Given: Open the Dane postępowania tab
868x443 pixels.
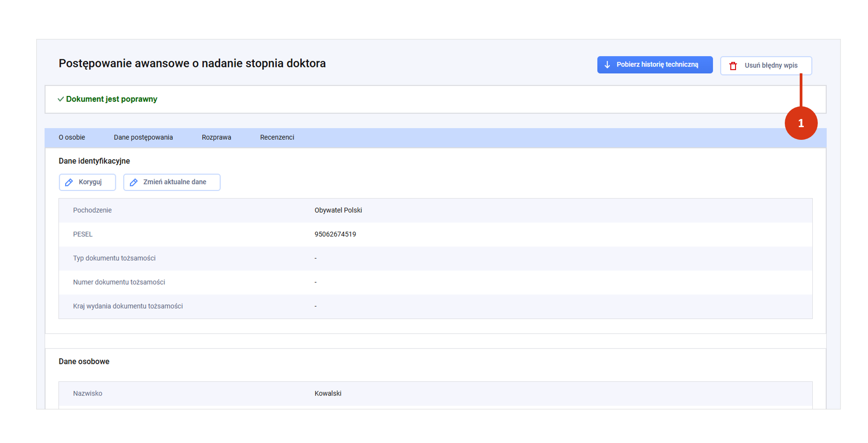Looking at the screenshot, I should 143,138.
